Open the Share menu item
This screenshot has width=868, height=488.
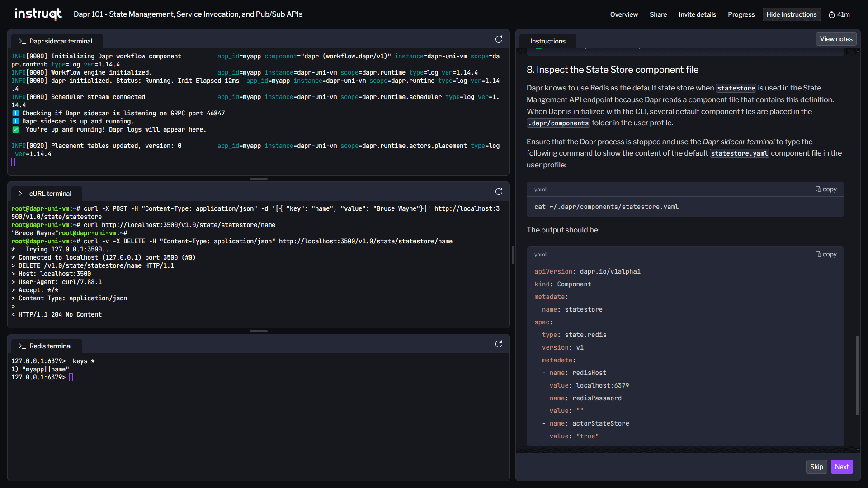click(658, 14)
